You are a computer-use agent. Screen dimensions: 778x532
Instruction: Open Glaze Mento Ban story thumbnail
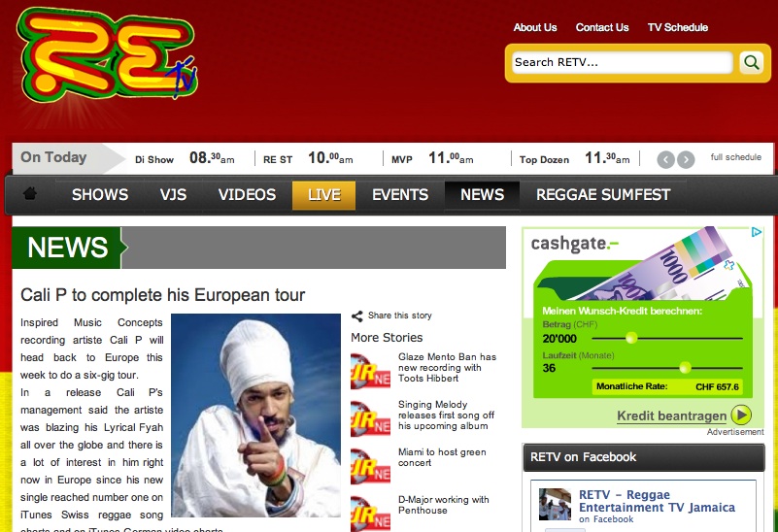click(370, 370)
